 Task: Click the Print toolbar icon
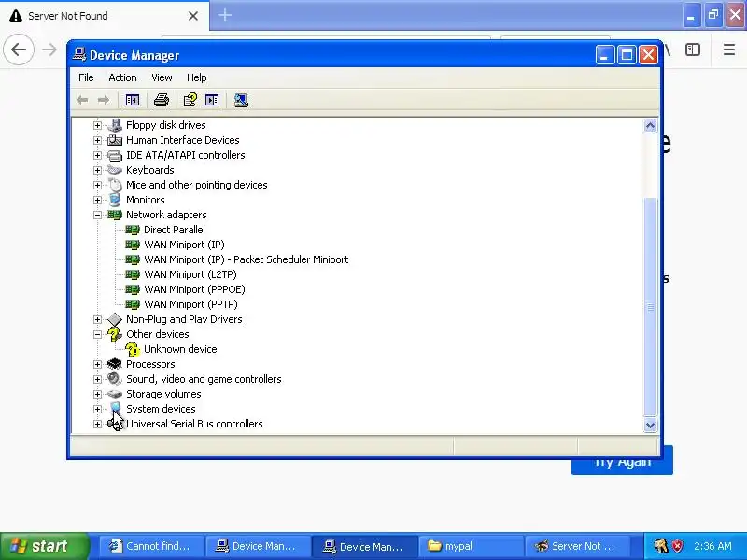tap(161, 100)
